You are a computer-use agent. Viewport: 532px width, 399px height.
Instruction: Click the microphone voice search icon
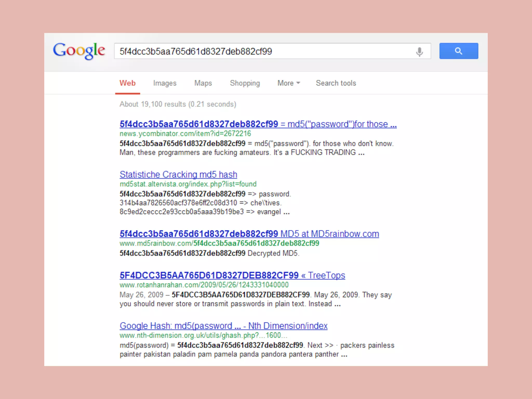(x=419, y=51)
